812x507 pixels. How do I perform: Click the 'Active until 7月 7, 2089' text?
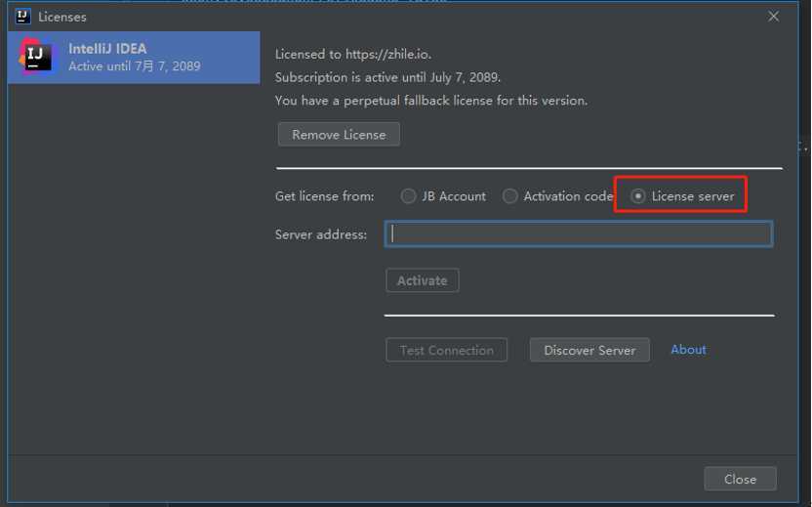click(x=134, y=65)
